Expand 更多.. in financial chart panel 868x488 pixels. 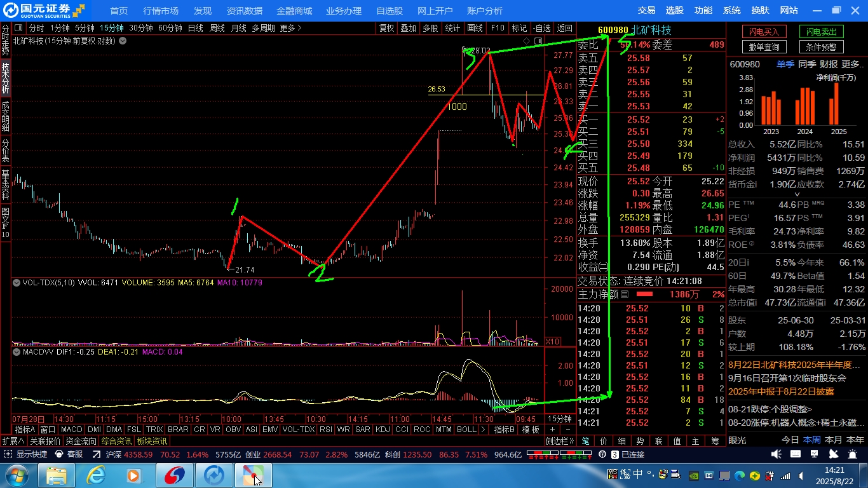[x=853, y=64]
